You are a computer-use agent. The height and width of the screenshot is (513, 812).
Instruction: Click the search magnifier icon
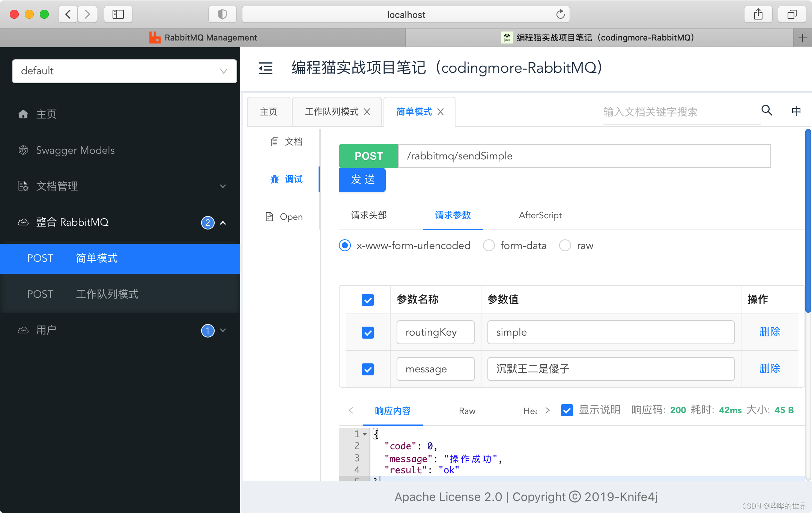pyautogui.click(x=767, y=110)
